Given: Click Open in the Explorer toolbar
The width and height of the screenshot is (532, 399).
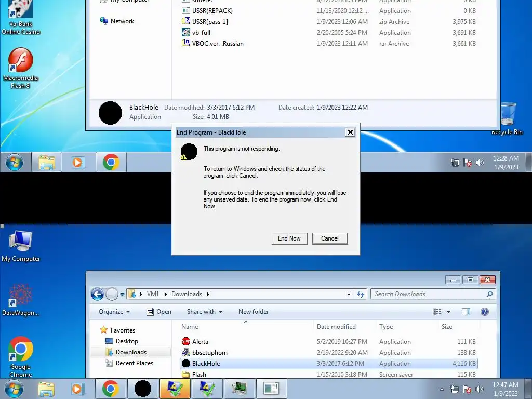Looking at the screenshot, I should 159,312.
